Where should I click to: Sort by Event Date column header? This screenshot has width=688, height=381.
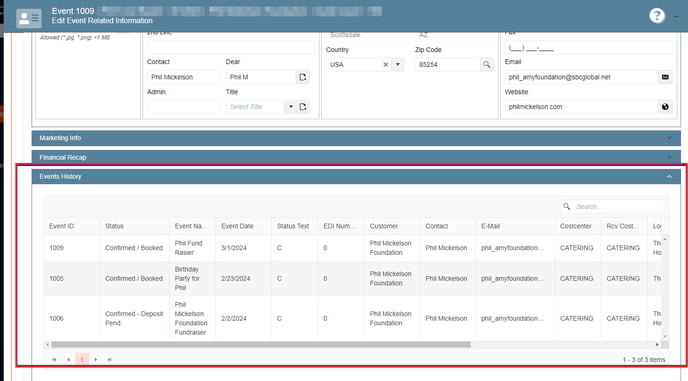237,226
